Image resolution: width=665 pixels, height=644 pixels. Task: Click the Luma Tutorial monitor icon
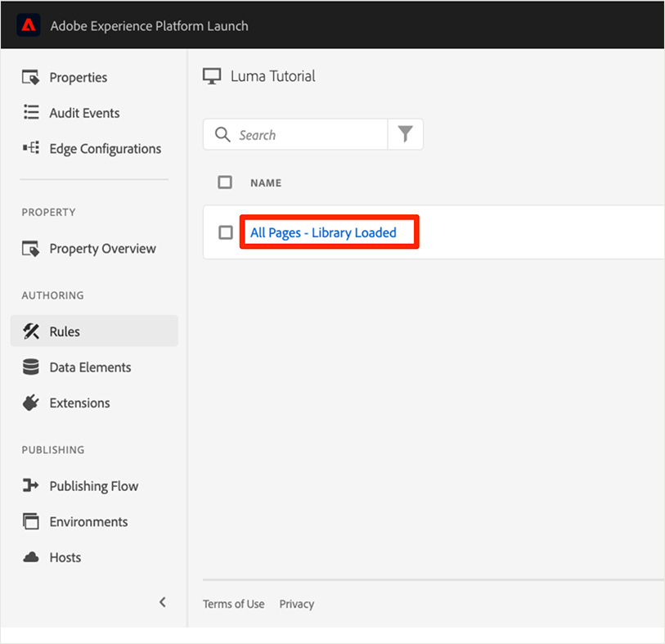211,76
